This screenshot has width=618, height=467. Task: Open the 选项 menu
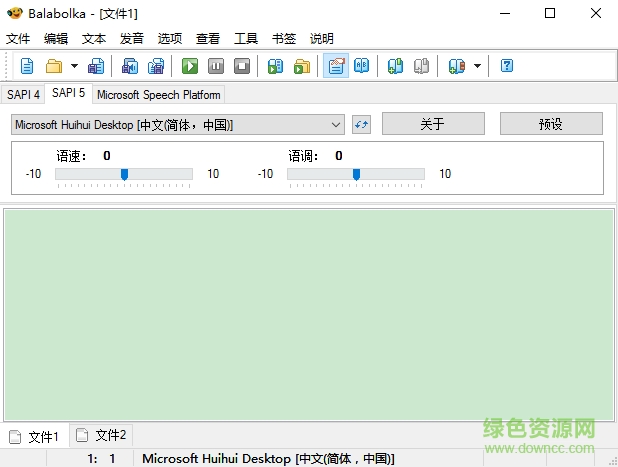tap(170, 39)
